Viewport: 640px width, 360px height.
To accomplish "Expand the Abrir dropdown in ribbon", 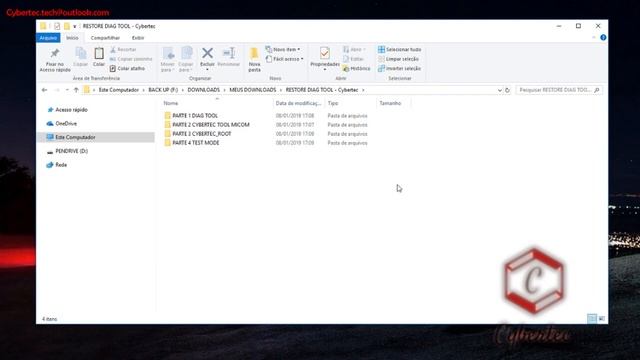I will pyautogui.click(x=354, y=49).
